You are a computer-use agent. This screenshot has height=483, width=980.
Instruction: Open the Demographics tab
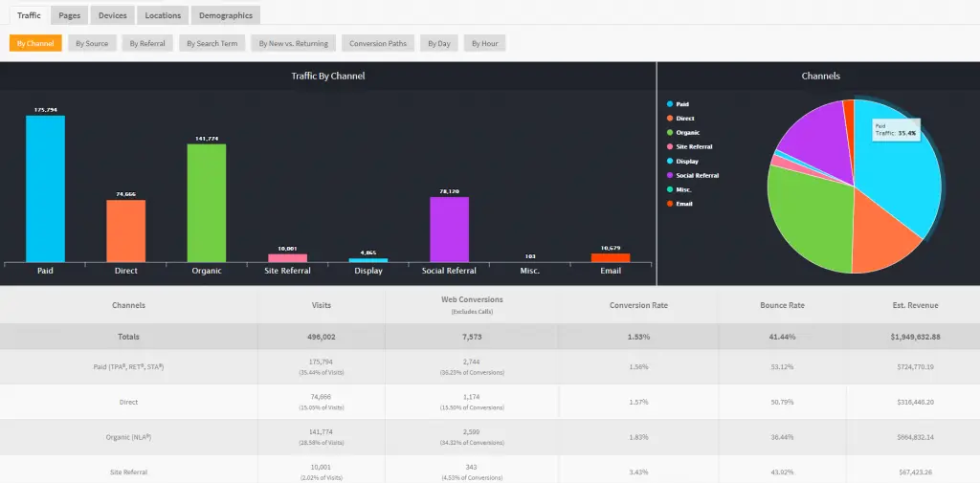click(x=226, y=15)
